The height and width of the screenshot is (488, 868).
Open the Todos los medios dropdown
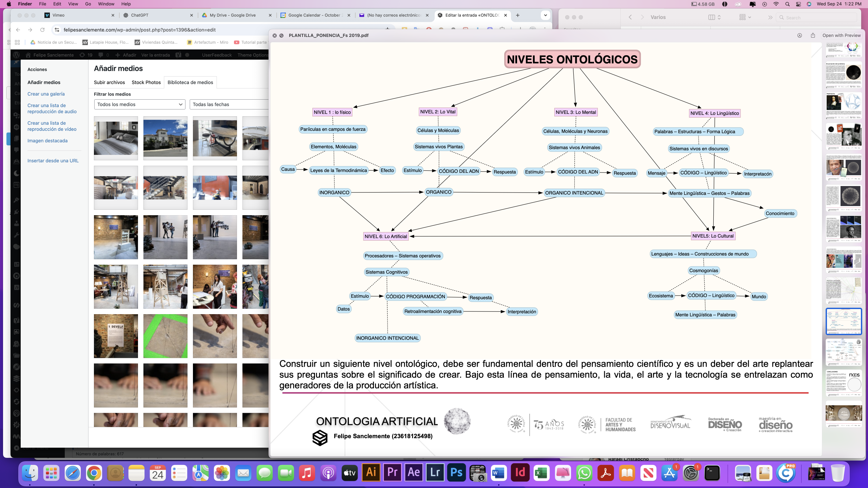[x=140, y=104]
